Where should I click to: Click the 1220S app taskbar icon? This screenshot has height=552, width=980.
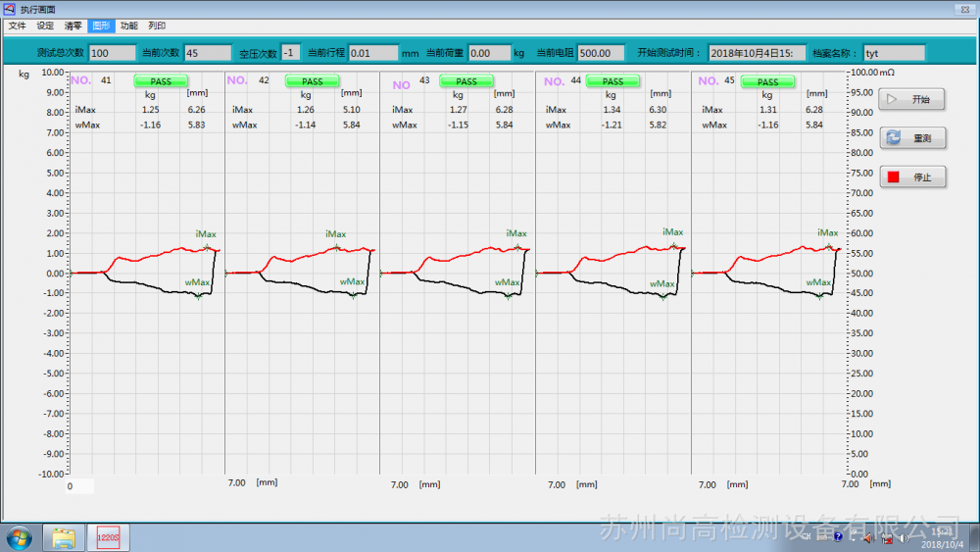point(107,537)
